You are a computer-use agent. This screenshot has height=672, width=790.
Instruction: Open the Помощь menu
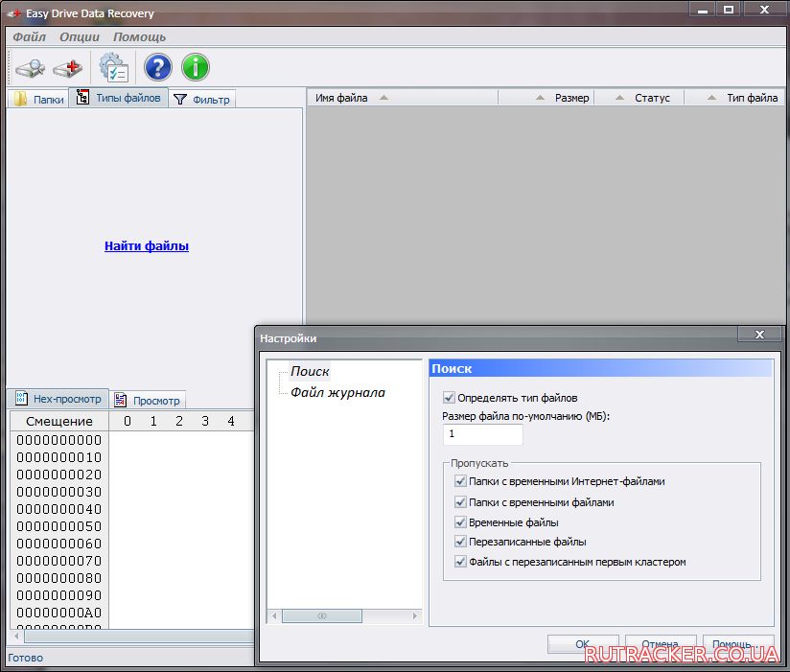[x=140, y=36]
